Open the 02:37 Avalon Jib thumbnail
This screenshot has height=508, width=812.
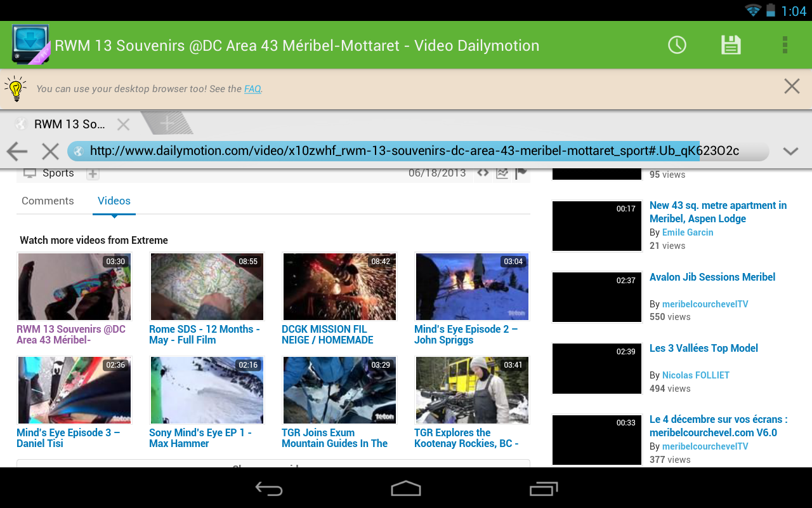[x=597, y=297]
